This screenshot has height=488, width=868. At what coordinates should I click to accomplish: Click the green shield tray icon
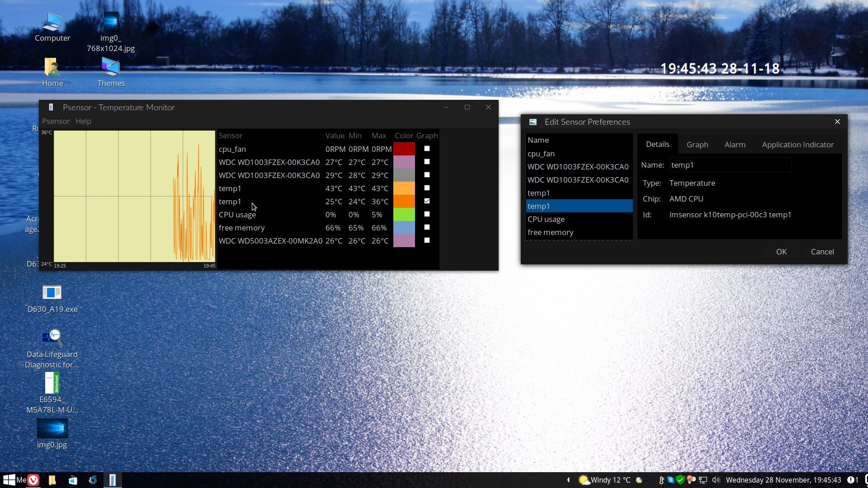pyautogui.click(x=680, y=480)
